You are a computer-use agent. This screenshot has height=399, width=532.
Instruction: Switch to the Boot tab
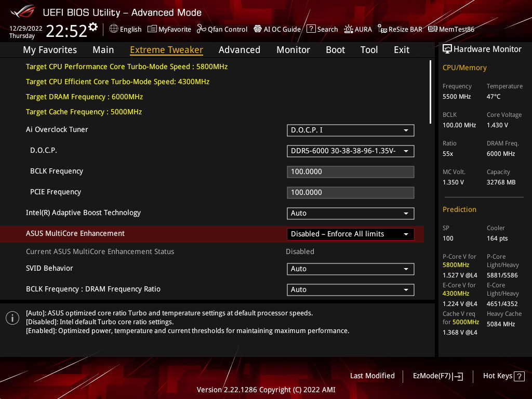[x=335, y=50]
